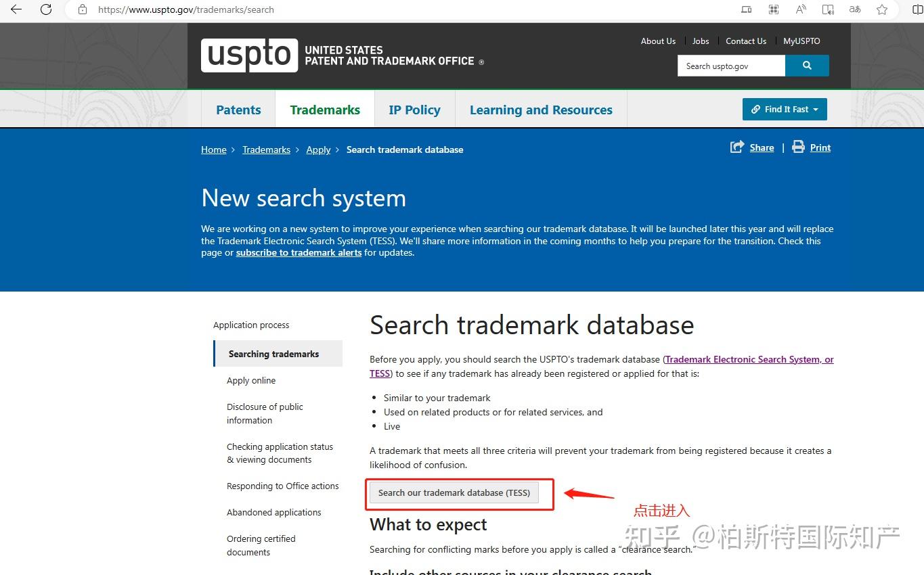This screenshot has height=575, width=924.
Task: Open the Trademarks menu
Action: coord(325,110)
